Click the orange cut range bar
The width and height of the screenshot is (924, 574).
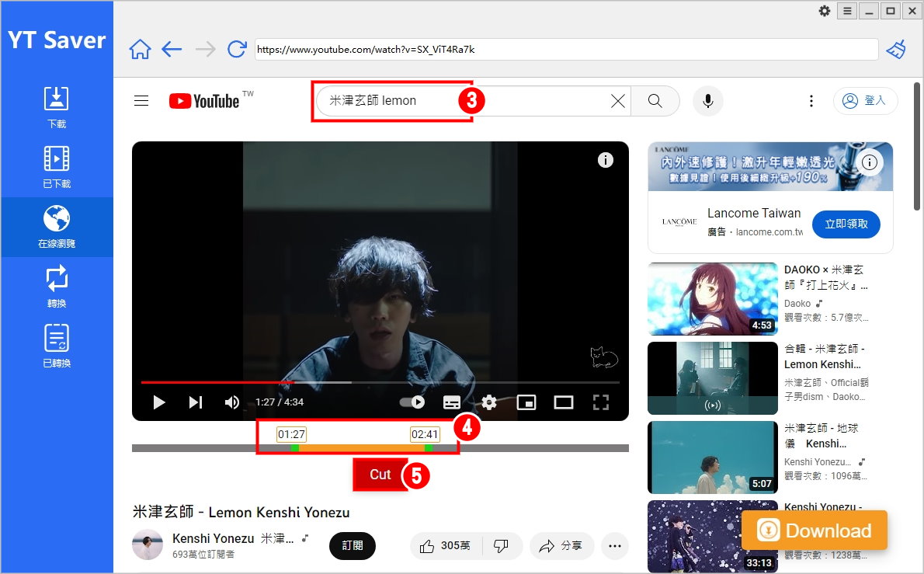point(362,448)
